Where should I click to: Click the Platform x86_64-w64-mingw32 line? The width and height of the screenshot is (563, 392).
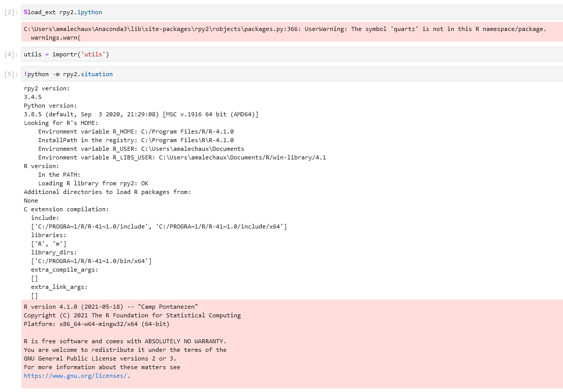(97, 323)
